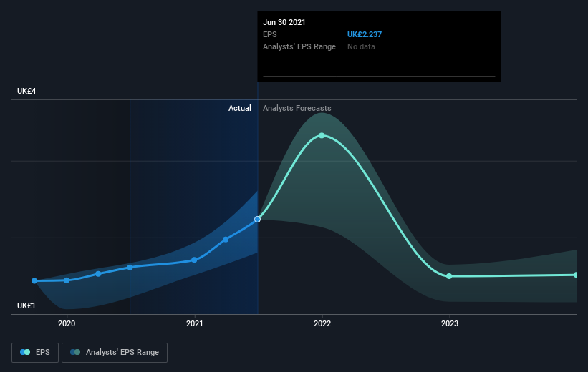Toggle the Analysts' EPS Range legend

[x=115, y=352]
